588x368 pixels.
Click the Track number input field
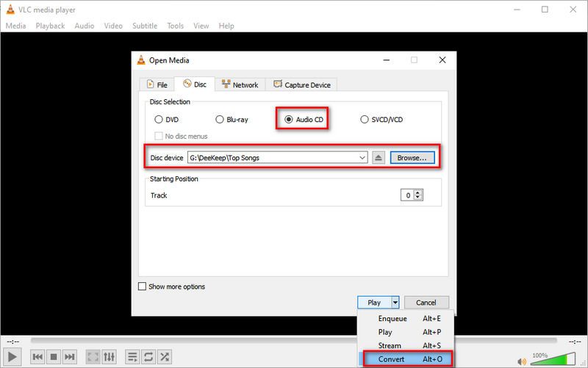point(407,195)
